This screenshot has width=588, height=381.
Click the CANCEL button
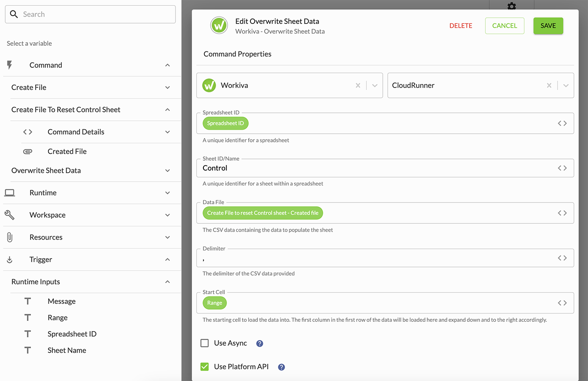coord(505,26)
